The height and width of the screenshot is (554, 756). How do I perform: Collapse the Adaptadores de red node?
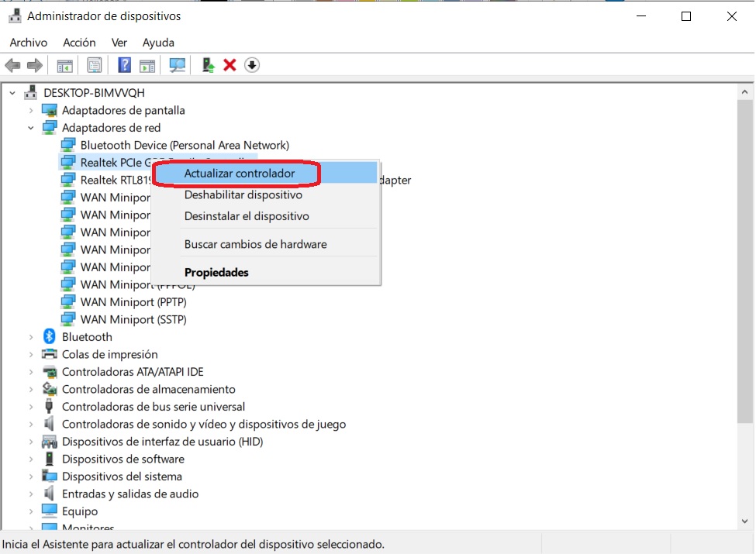click(x=31, y=128)
